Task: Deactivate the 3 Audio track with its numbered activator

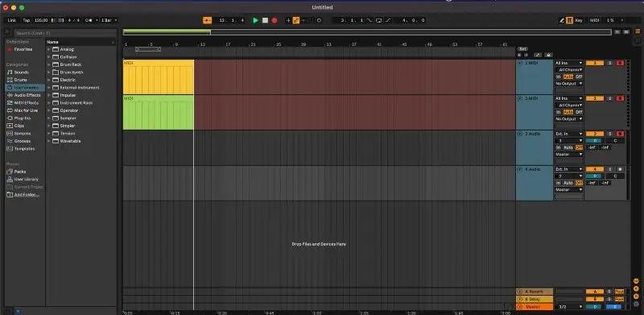Action: (595, 134)
